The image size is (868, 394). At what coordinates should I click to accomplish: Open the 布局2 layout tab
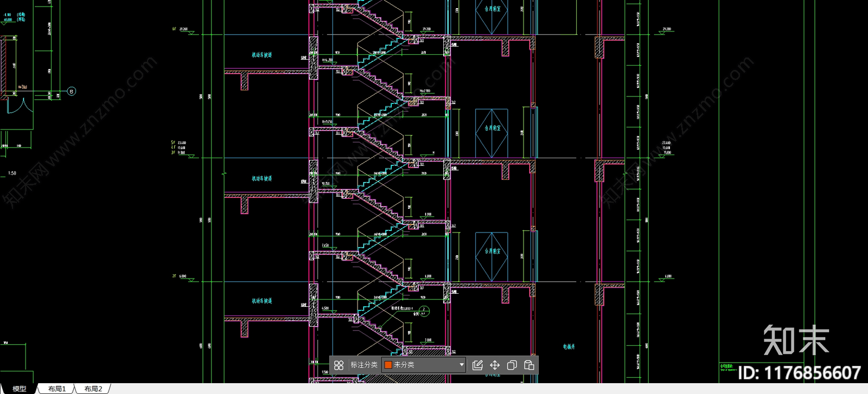click(x=93, y=389)
